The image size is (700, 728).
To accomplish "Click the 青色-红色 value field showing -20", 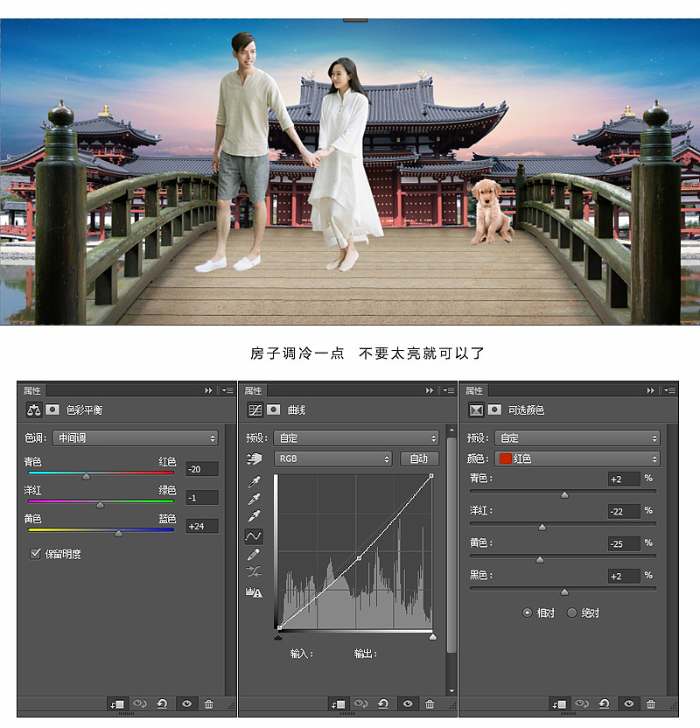I will coord(202,469).
